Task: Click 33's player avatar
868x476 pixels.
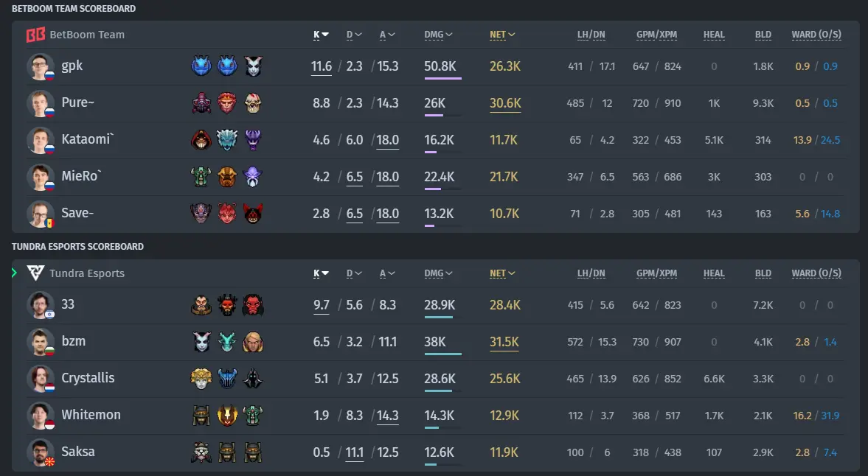Action: [41, 305]
